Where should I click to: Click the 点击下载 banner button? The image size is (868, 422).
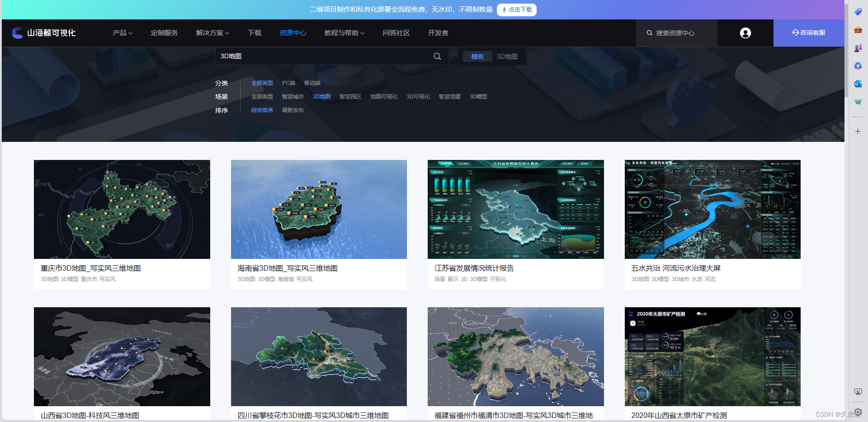coord(517,10)
